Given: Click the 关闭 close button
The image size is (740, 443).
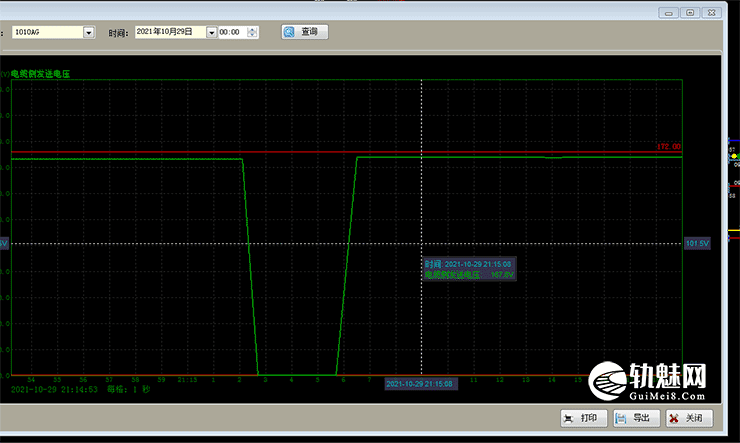Looking at the screenshot, I should (x=689, y=418).
